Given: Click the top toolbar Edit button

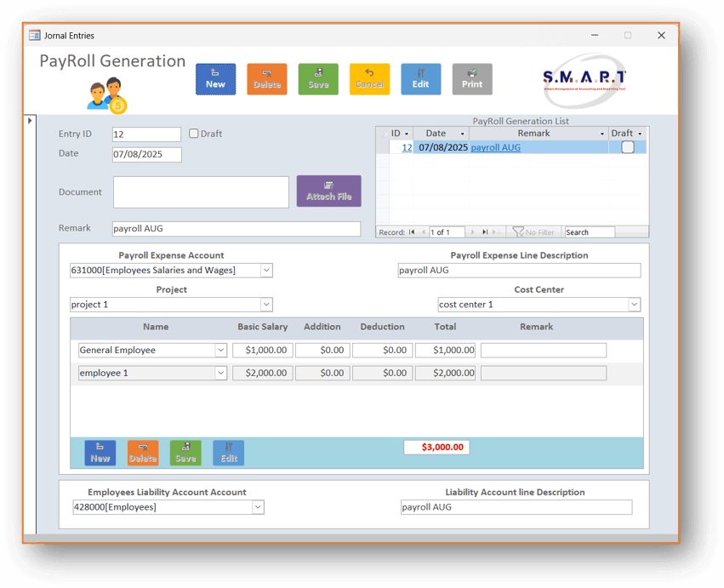Looking at the screenshot, I should tap(420, 79).
